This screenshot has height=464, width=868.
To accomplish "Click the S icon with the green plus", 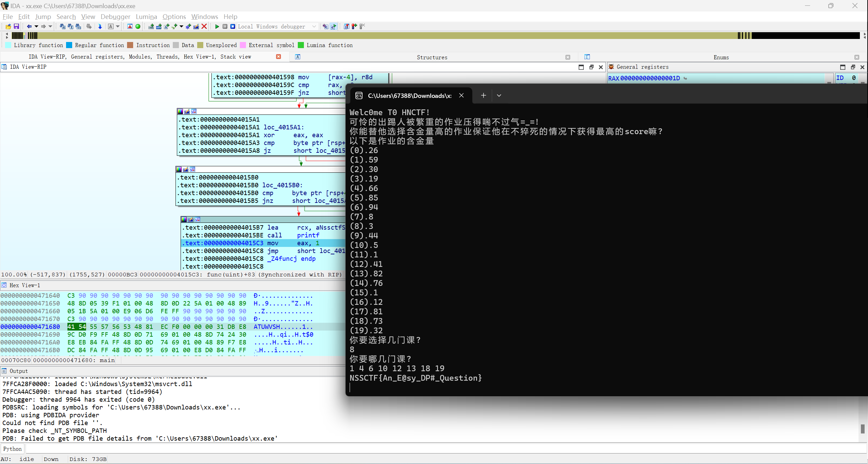I will click(x=174, y=26).
